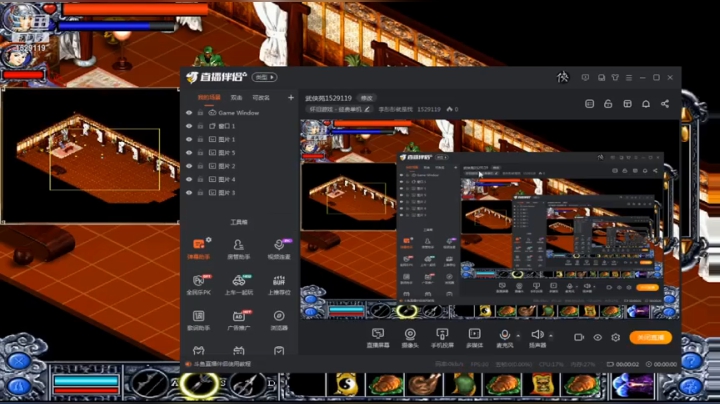Add a 摄像头 camera source
Image resolution: width=720 pixels, height=404 pixels.
click(x=410, y=338)
